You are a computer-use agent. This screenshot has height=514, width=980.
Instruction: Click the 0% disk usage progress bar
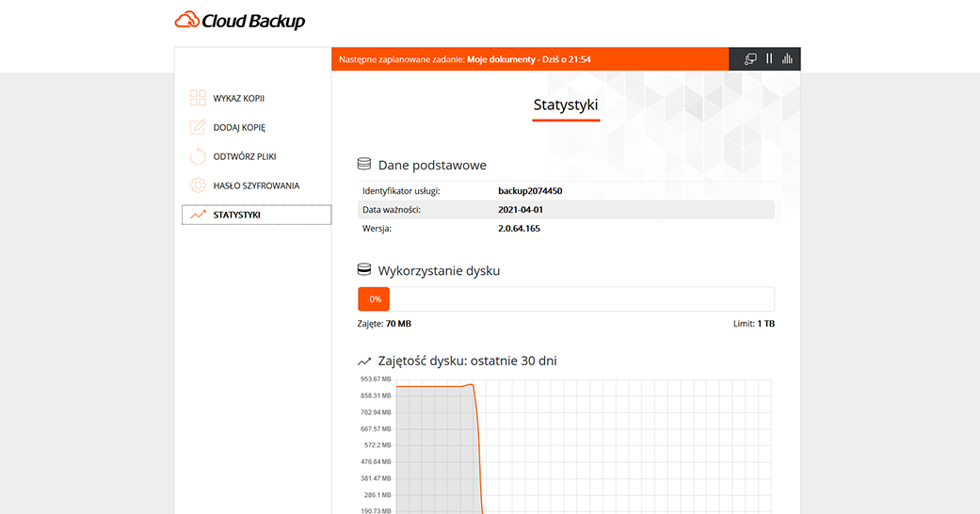click(565, 299)
